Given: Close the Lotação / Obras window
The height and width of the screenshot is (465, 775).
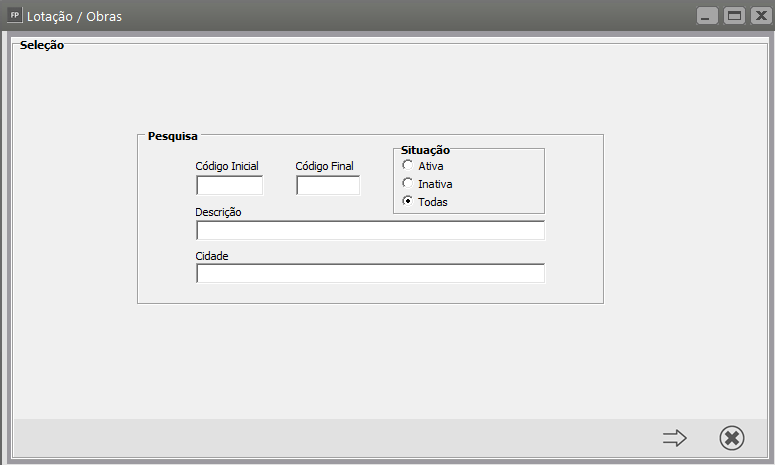Looking at the screenshot, I should point(761,16).
